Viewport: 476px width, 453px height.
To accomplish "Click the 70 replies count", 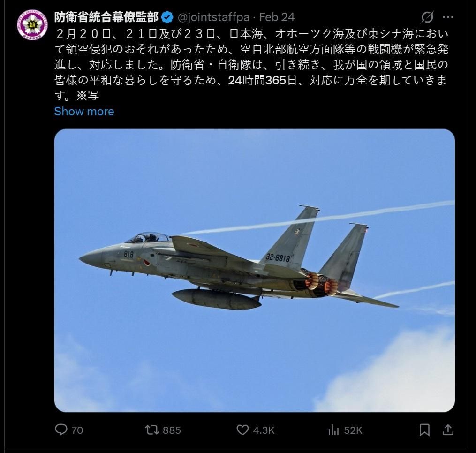I will pyautogui.click(x=77, y=430).
